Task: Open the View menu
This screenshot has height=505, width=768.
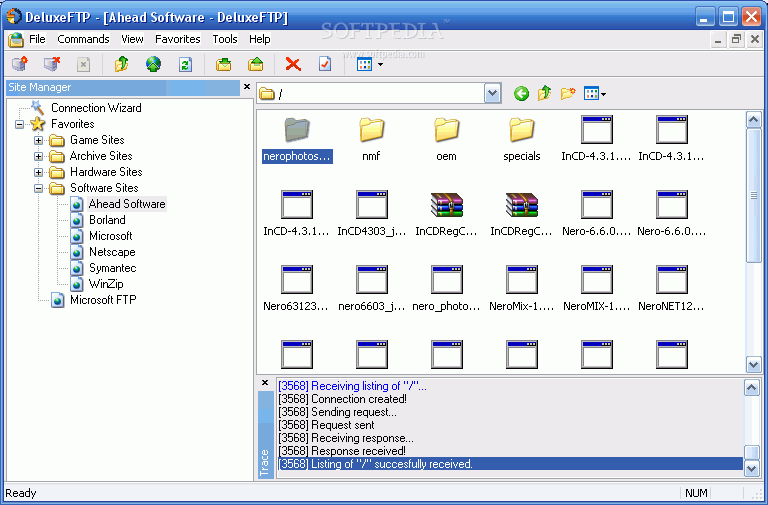Action: 132,39
